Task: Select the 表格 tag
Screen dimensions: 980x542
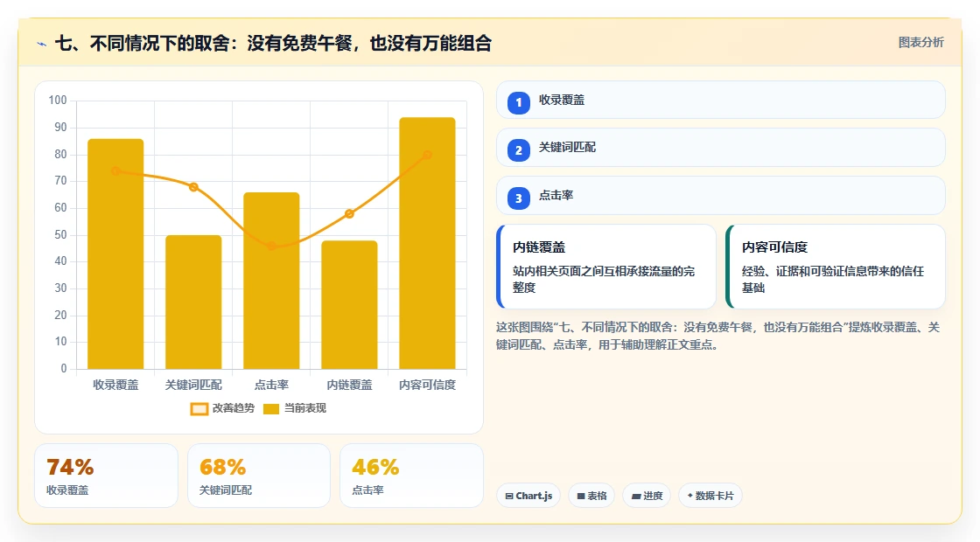Action: click(x=591, y=496)
